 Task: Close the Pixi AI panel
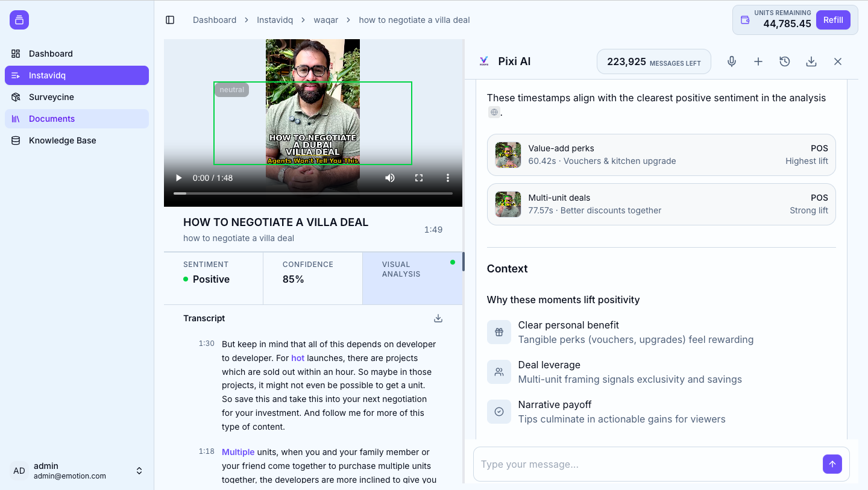point(838,61)
